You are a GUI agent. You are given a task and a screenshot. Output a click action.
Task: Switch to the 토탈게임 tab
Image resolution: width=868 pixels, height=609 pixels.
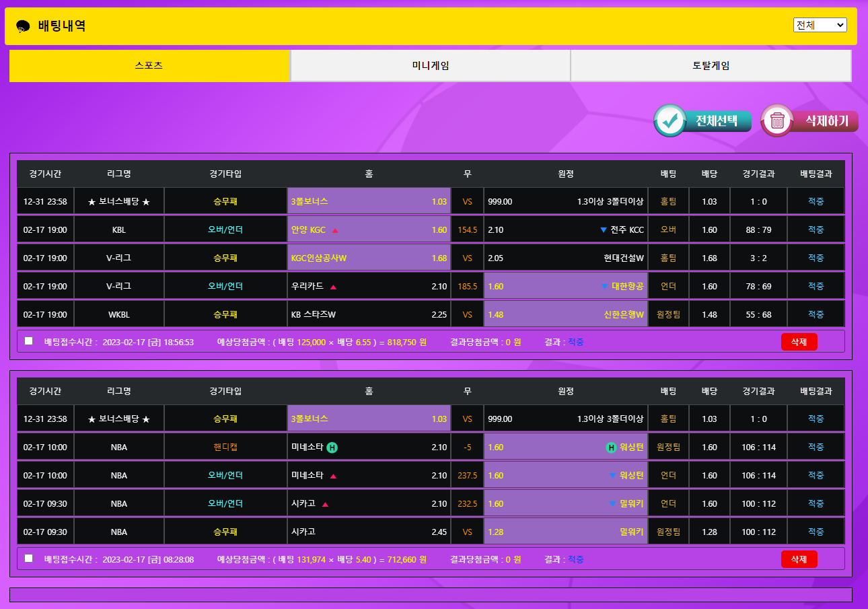pos(711,66)
